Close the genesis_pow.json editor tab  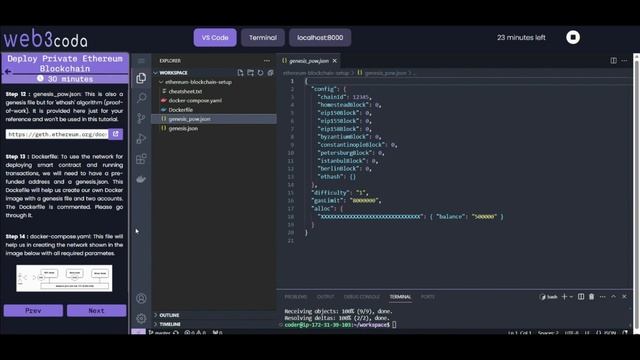click(335, 61)
